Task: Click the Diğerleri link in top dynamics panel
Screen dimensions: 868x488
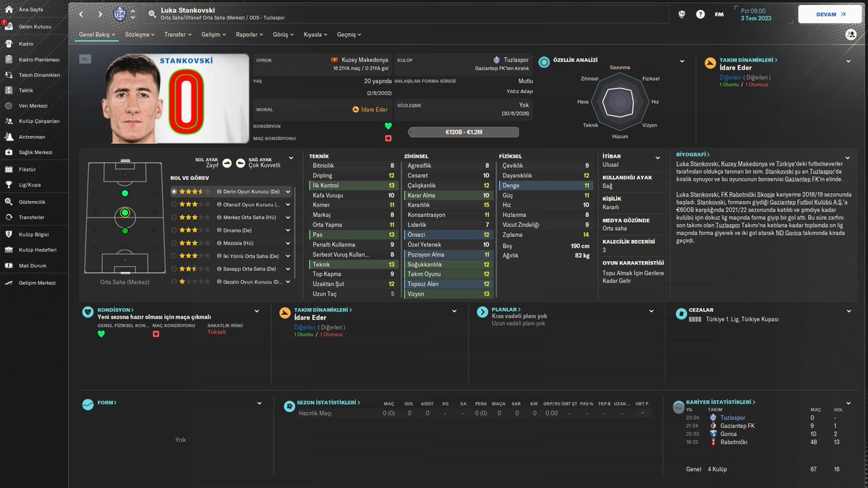Action: tap(731, 77)
